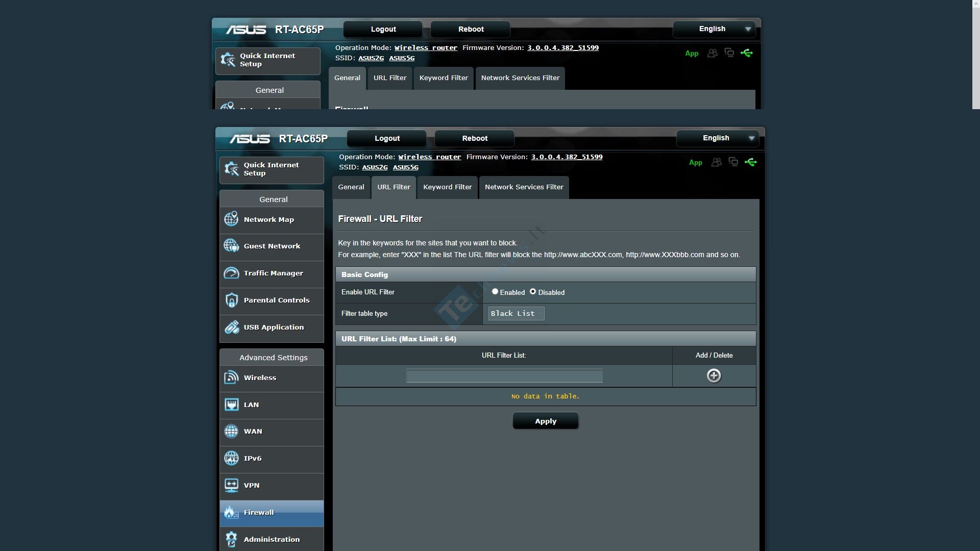This screenshot has width=980, height=551.
Task: Click the Traffic Manager gauge icon
Action: point(231,273)
